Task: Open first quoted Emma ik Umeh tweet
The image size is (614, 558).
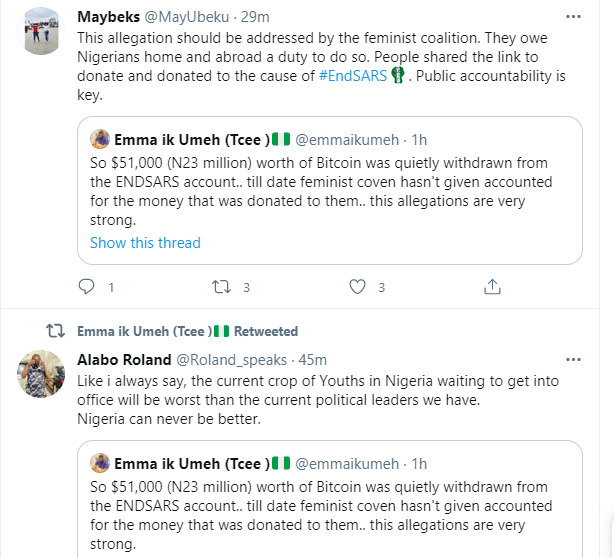Action: coord(330,190)
